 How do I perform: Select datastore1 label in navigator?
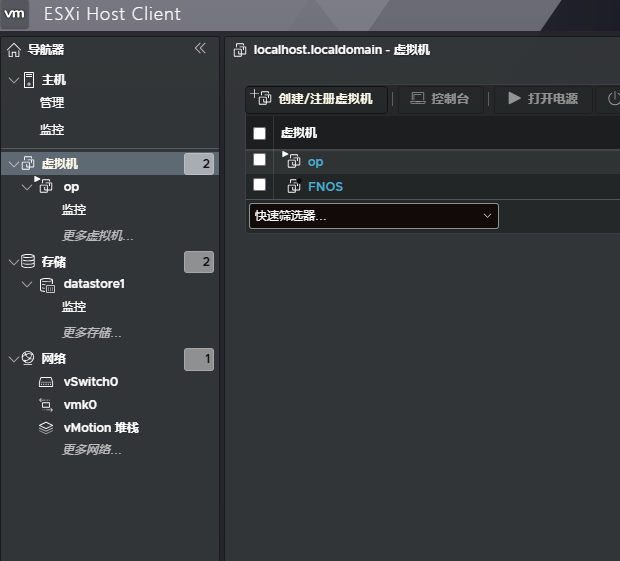[x=94, y=284]
